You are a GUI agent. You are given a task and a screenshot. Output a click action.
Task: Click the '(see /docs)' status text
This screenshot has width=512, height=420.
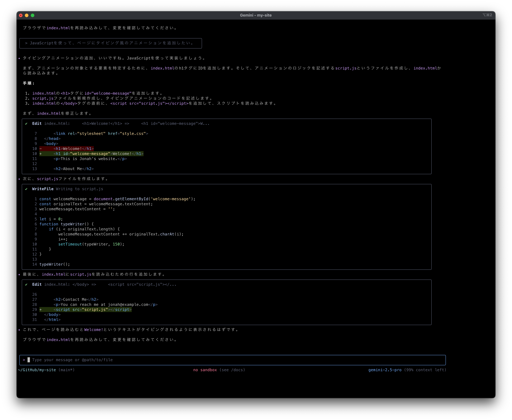[232, 370]
